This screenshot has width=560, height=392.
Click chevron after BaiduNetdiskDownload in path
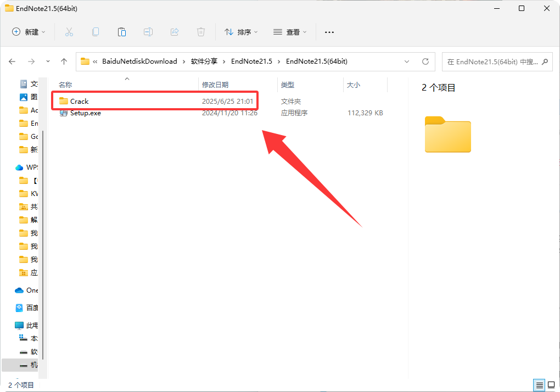pyautogui.click(x=184, y=61)
